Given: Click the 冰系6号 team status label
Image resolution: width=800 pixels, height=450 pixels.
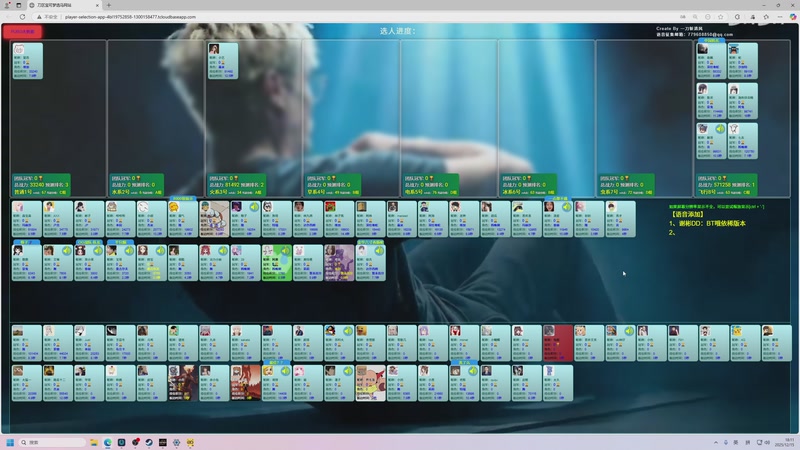Looking at the screenshot, I should pos(529,185).
